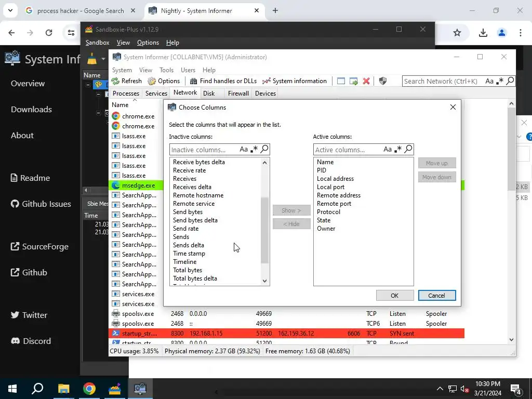Image resolution: width=532 pixels, height=399 pixels.
Task: Toggle Aa case option in Active columns search
Action: (x=388, y=149)
